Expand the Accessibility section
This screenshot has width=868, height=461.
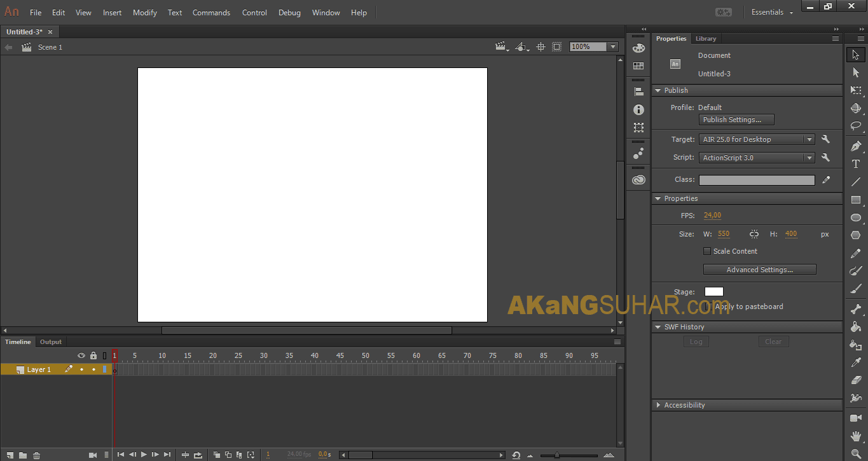pyautogui.click(x=658, y=405)
